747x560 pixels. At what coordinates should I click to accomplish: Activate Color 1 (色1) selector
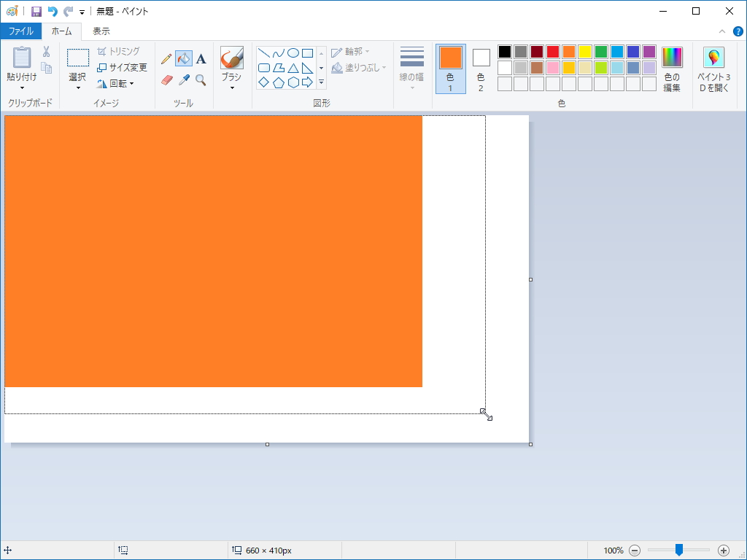click(x=450, y=69)
